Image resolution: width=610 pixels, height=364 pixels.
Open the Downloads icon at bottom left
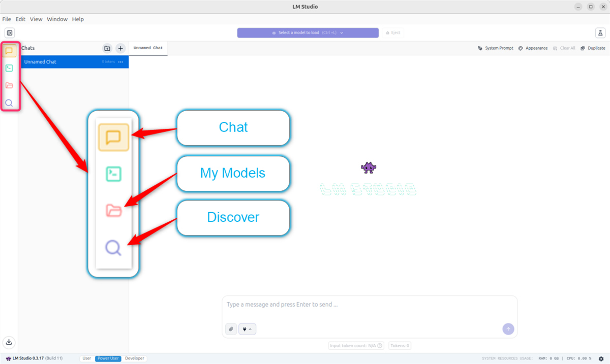pos(9,342)
